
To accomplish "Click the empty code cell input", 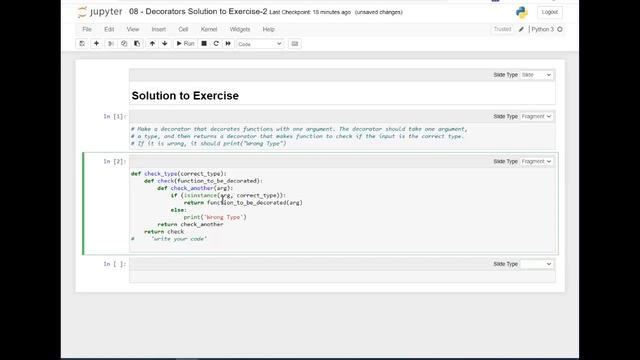I will point(342,277).
